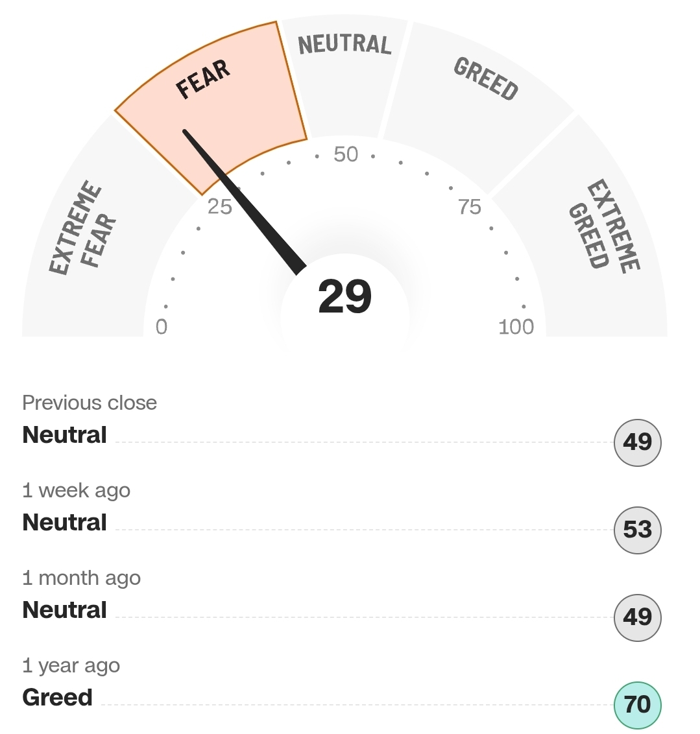700x734 pixels.
Task: Click the 1 week ago 53 badge
Action: click(637, 530)
